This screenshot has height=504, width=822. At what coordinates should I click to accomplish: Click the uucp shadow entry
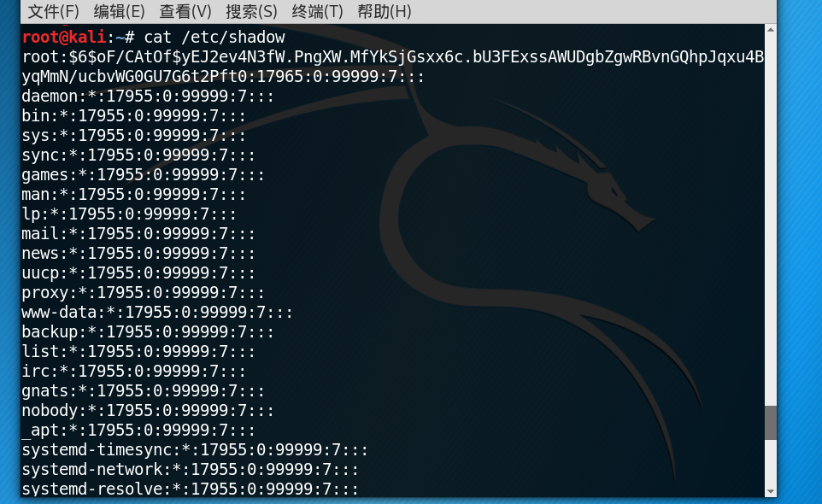tap(138, 273)
